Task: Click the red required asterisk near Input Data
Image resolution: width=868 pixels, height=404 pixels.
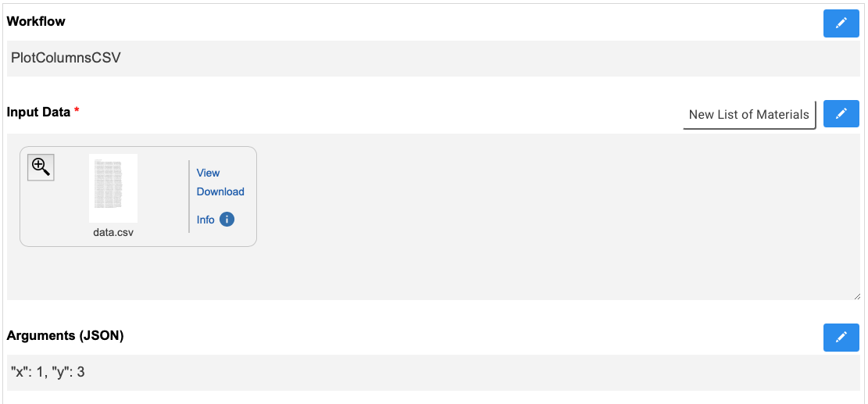Action: [77, 111]
